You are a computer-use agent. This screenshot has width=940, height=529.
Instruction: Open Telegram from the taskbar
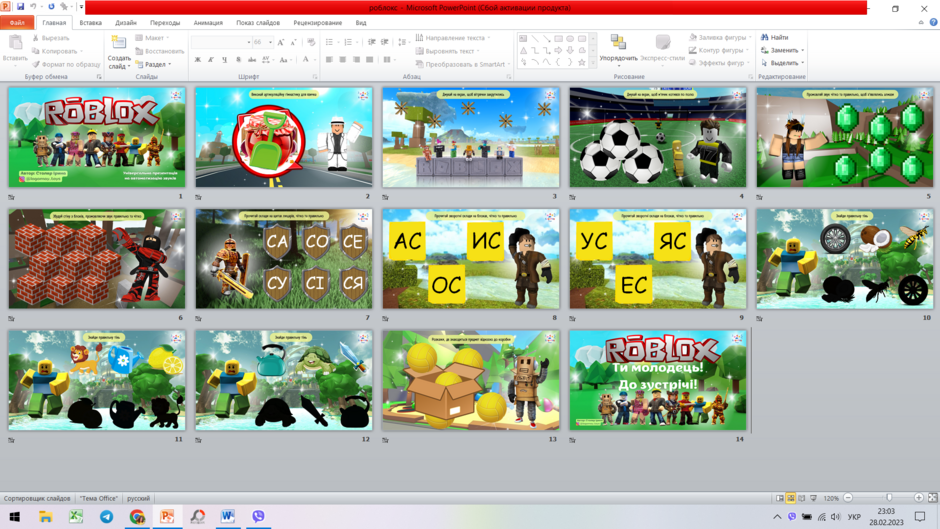click(107, 516)
